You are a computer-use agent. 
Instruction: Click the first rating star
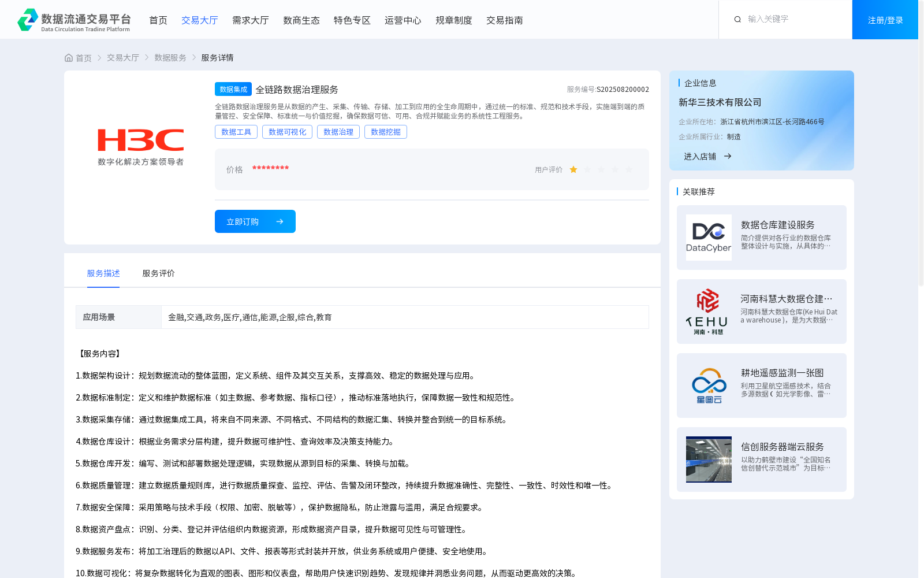[x=573, y=170]
